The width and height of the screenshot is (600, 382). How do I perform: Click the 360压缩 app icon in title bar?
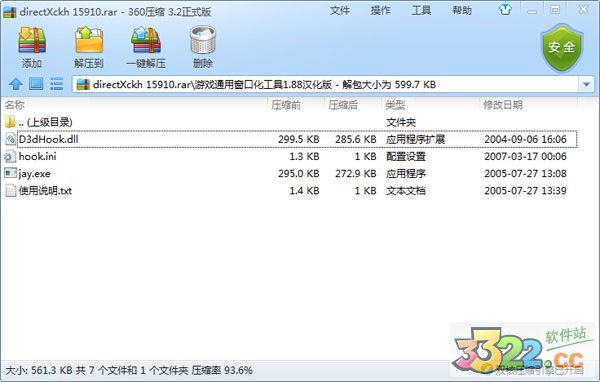(x=10, y=12)
